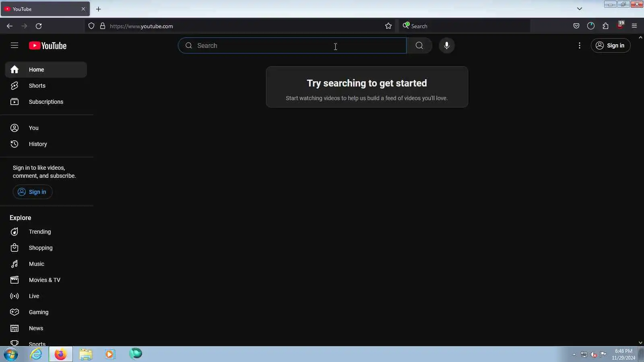The width and height of the screenshot is (644, 362).
Task: Click the site padlock icon
Action: point(103,26)
